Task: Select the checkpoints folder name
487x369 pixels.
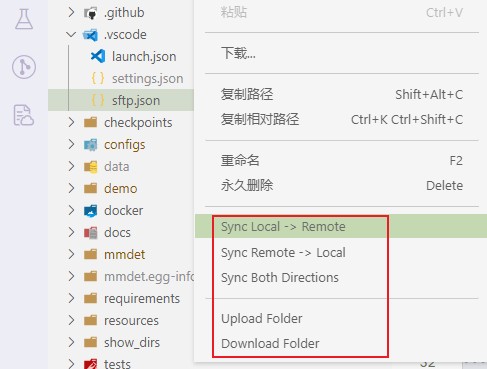Action: (x=138, y=123)
